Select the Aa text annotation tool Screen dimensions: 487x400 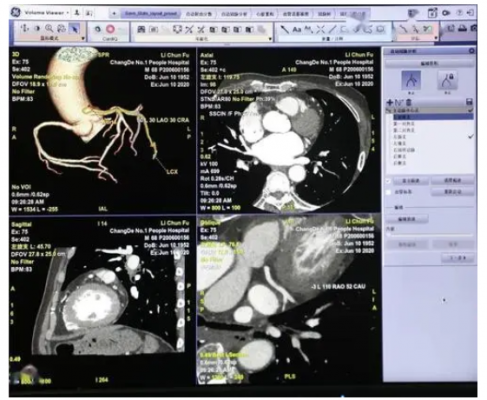(296, 30)
